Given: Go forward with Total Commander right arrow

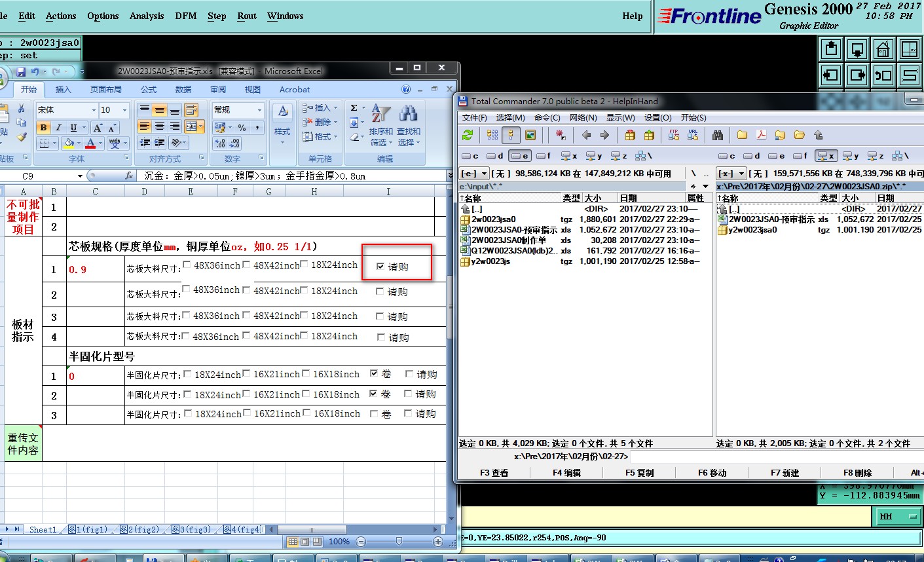Looking at the screenshot, I should click(x=604, y=135).
